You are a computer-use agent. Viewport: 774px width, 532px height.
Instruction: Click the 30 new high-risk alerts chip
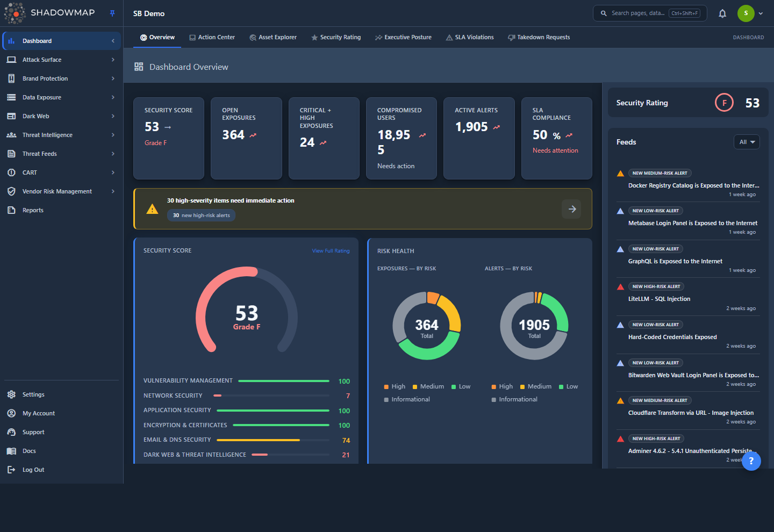click(201, 215)
